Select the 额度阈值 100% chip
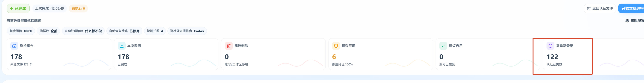This screenshot has height=83, width=644. tap(21, 31)
